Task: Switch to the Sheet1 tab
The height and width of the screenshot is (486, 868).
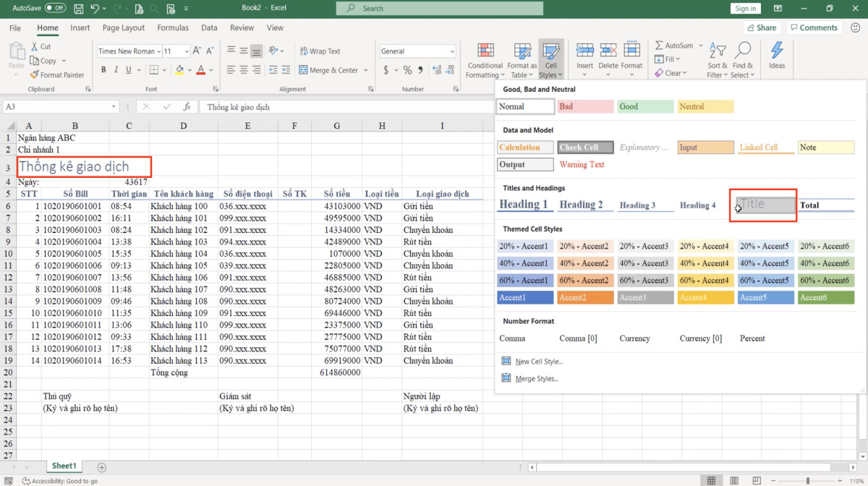Action: (64, 466)
